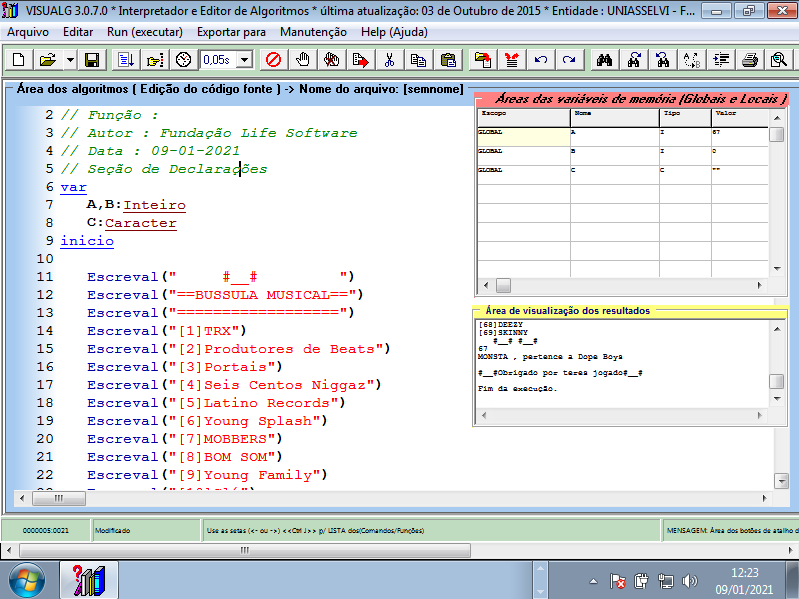The width and height of the screenshot is (799, 599).
Task: Run the algorithm with the execute icon
Action: click(x=125, y=60)
